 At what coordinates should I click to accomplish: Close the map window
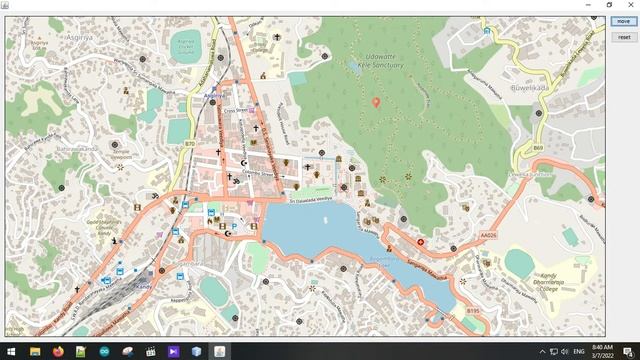point(631,5)
